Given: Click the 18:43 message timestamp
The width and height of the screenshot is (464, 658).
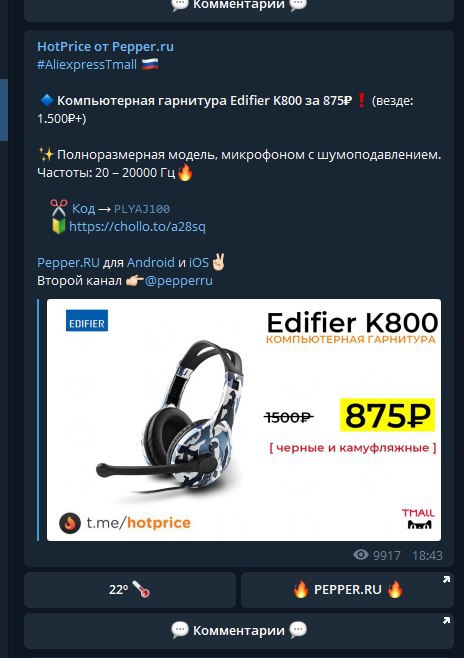Looking at the screenshot, I should pos(427,556).
